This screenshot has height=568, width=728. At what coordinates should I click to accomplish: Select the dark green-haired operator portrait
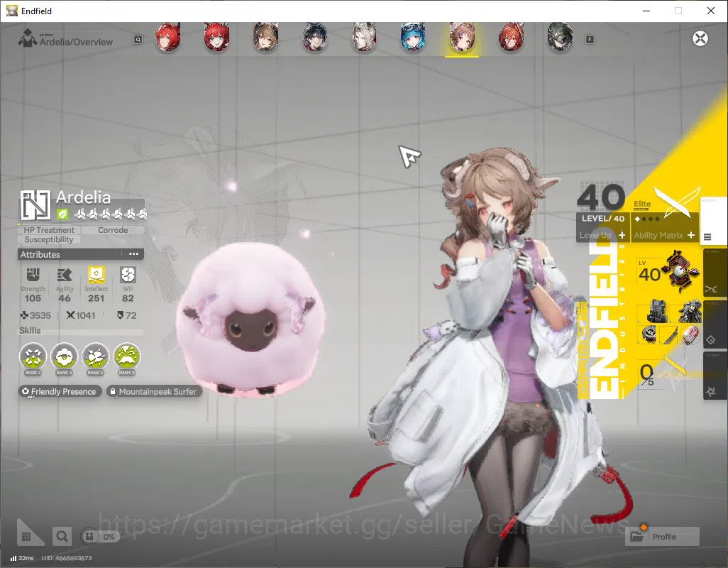coord(560,37)
